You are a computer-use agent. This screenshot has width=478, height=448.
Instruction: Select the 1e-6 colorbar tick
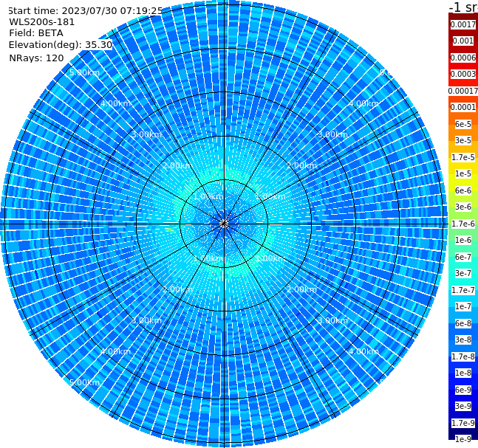pos(463,240)
